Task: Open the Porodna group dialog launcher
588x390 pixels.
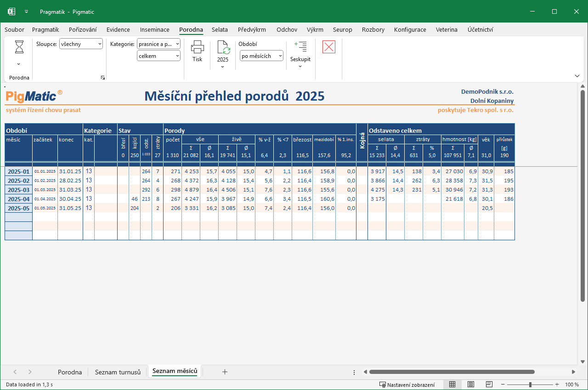Action: pos(103,78)
